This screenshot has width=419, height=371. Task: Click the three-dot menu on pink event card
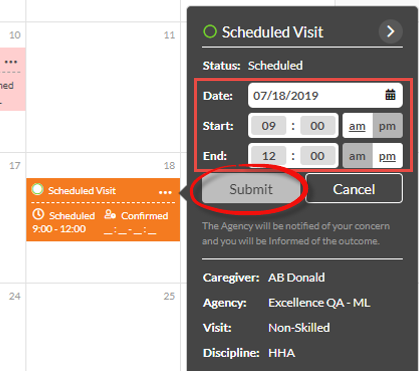click(11, 62)
